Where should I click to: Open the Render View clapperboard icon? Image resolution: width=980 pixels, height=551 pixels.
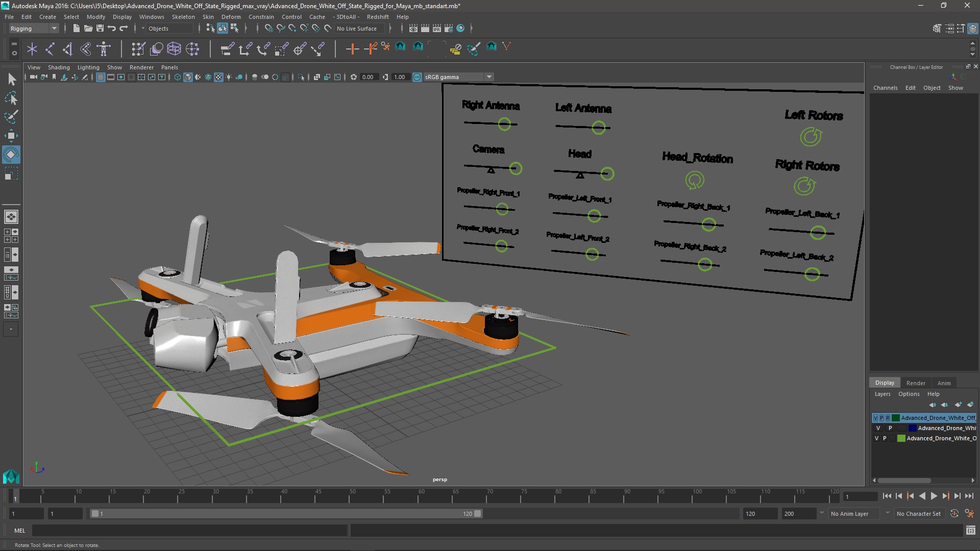click(413, 29)
